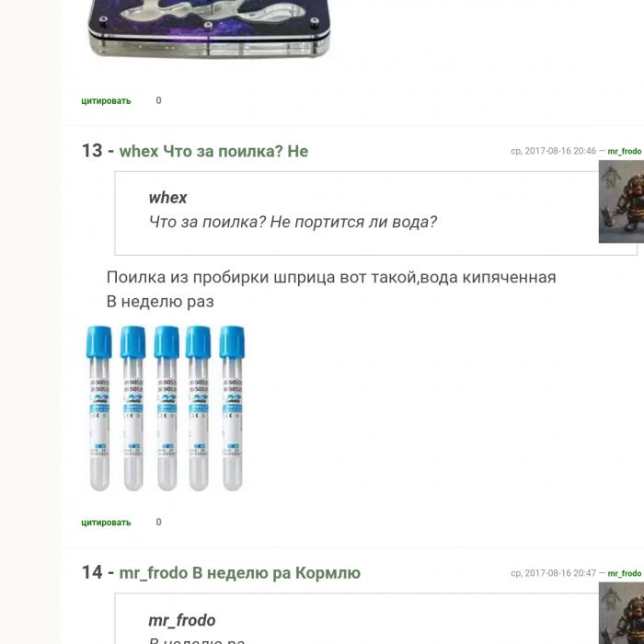644x644 pixels.
Task: Click the 'цитировать' link below the purple device image
Action: pos(106,100)
